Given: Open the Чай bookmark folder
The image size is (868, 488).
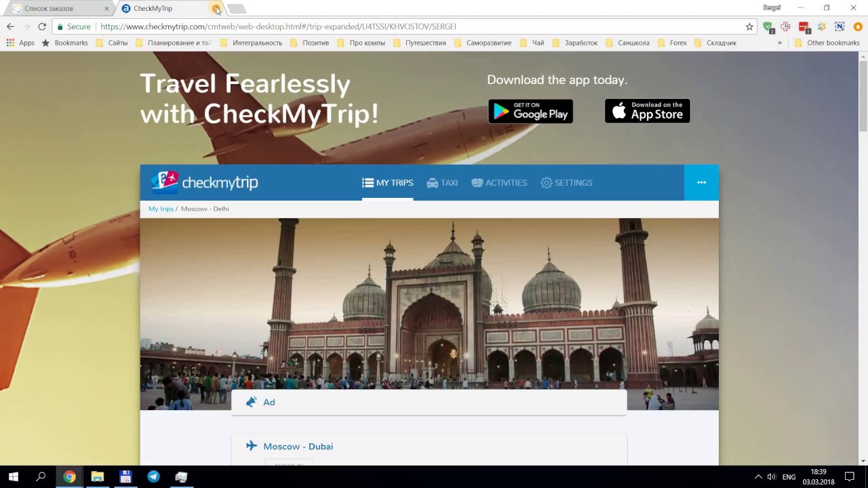Looking at the screenshot, I should pos(532,43).
